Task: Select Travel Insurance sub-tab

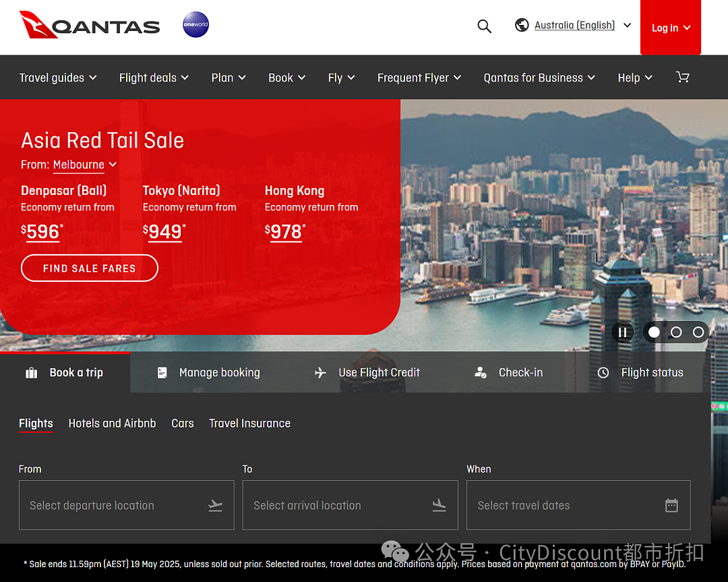Action: tap(250, 424)
